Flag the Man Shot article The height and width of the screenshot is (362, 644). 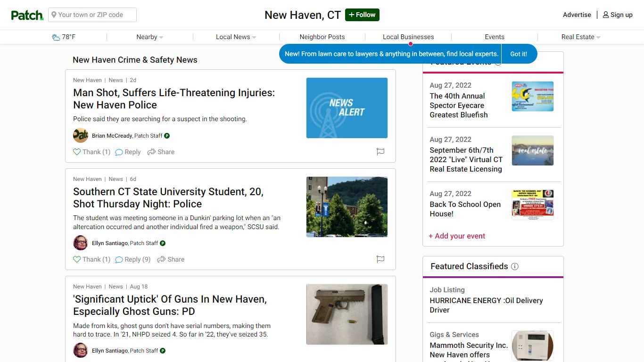coord(380,152)
